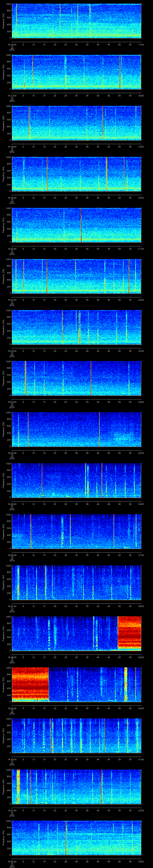Click the 24:00 end time label
This screenshot has width=153, height=868.
(x=141, y=402)
